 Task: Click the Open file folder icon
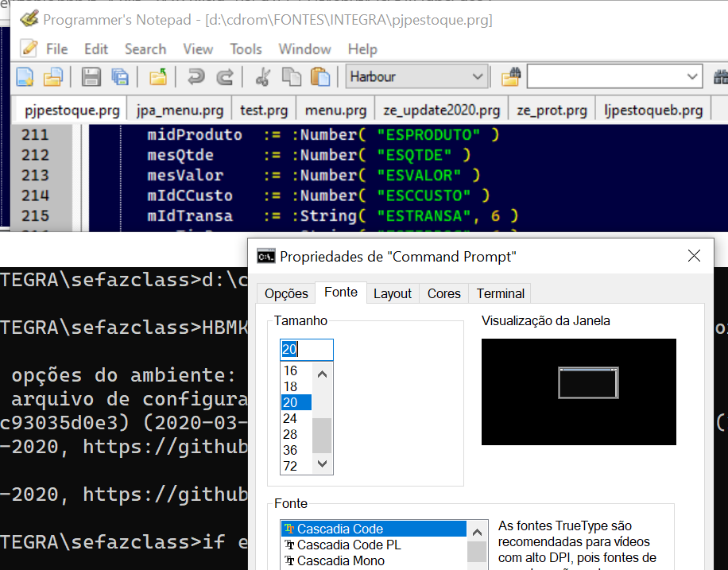click(x=52, y=77)
